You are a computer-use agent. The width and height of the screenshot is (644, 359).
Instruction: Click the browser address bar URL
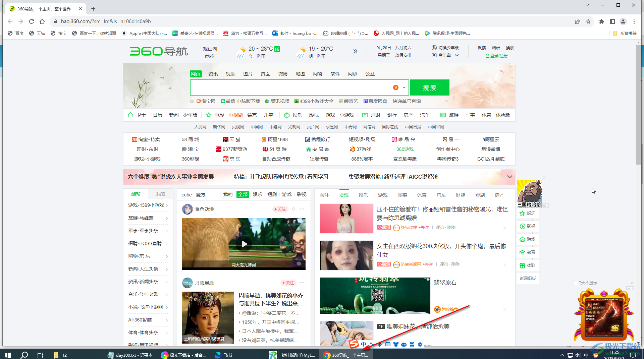click(106, 21)
